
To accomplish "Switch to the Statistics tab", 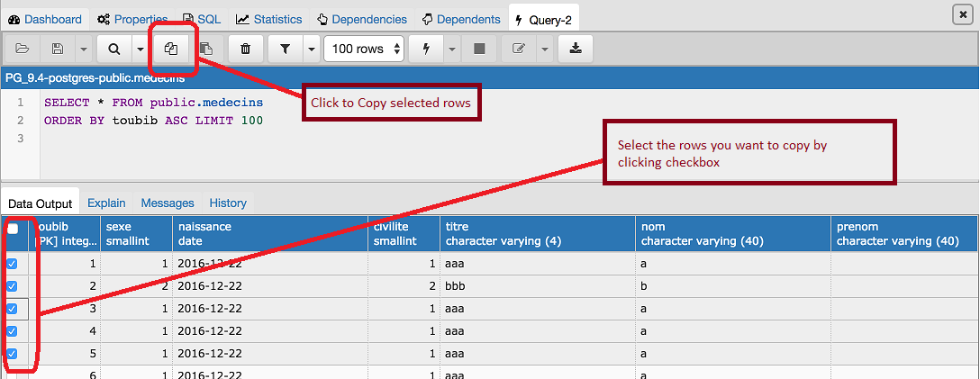I will [269, 19].
